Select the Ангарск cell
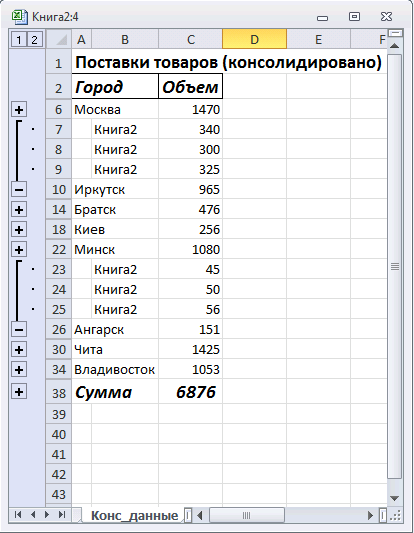 click(115, 330)
